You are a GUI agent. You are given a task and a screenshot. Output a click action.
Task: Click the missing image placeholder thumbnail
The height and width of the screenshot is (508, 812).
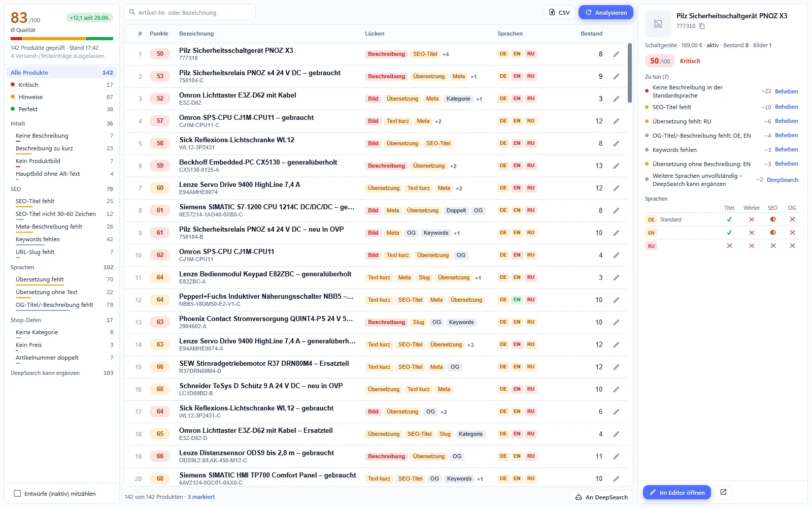point(658,23)
